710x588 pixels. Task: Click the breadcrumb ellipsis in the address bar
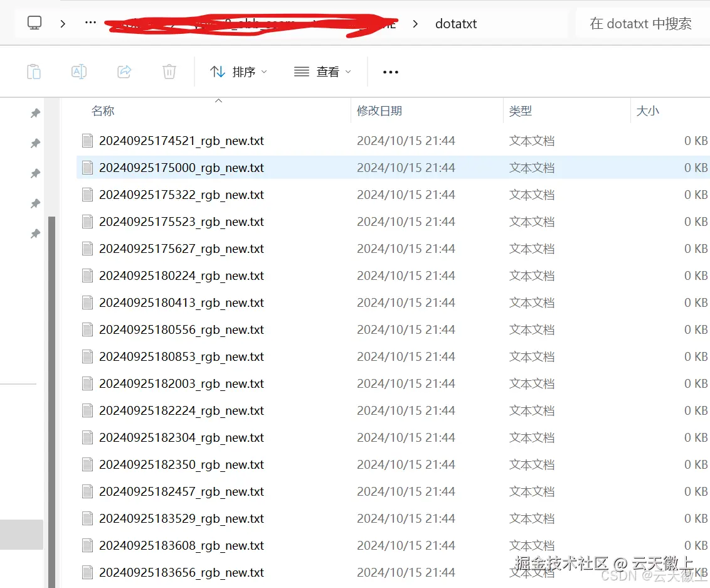click(90, 23)
